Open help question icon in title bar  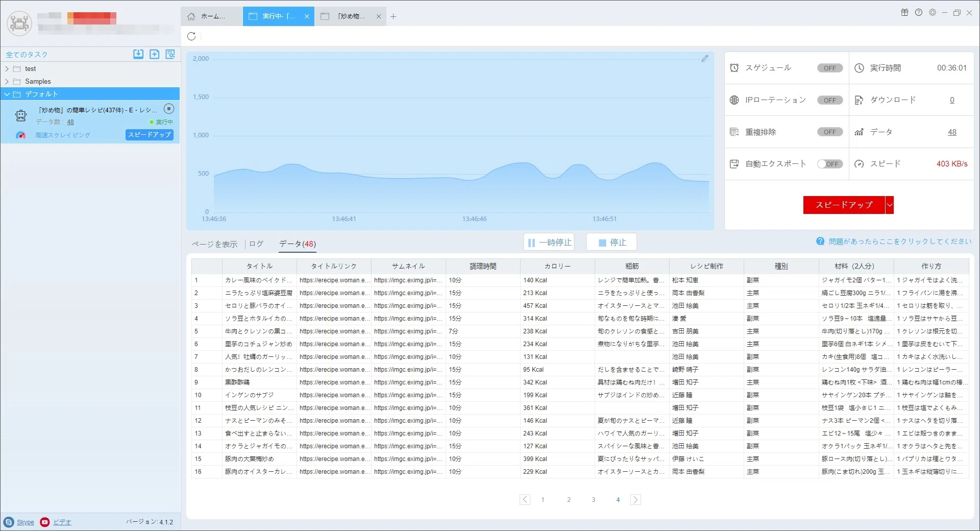(x=919, y=12)
